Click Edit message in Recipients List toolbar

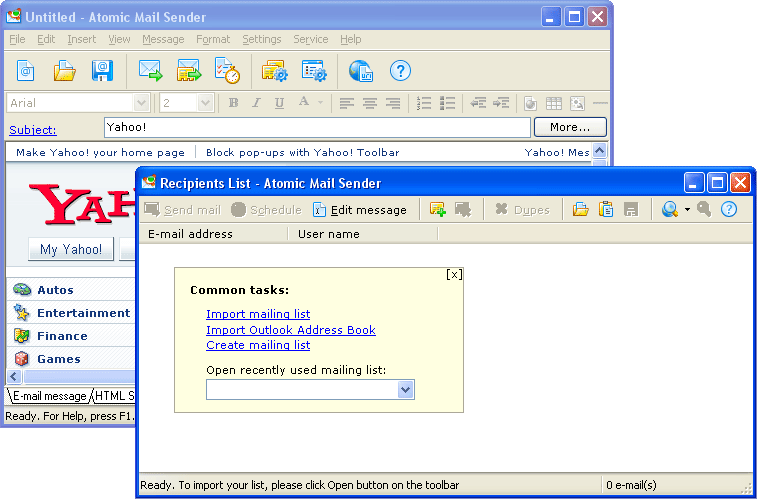point(360,210)
